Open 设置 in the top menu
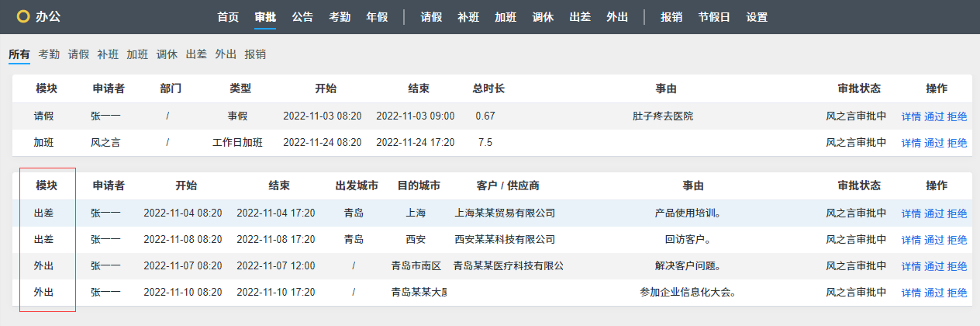Image resolution: width=980 pixels, height=326 pixels. pos(757,17)
